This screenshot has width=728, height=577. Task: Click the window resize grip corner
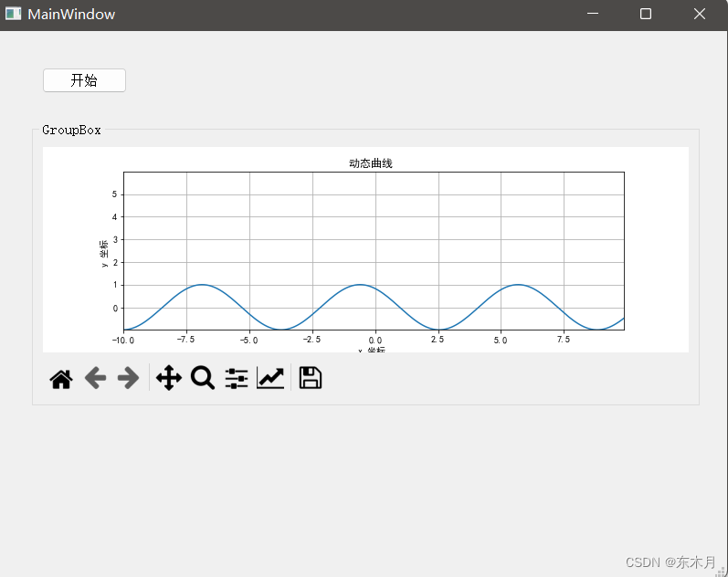click(x=721, y=571)
